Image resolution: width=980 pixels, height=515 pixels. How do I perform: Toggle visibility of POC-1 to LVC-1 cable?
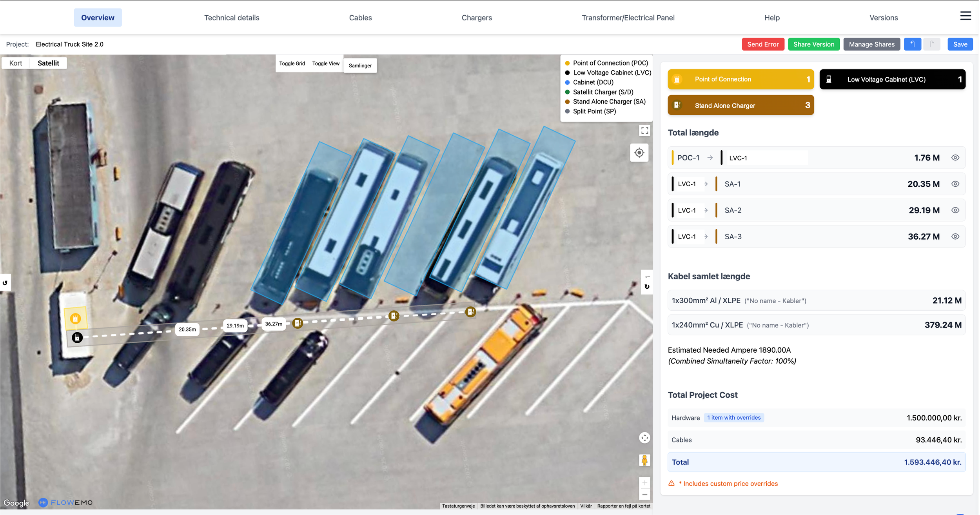tap(955, 158)
